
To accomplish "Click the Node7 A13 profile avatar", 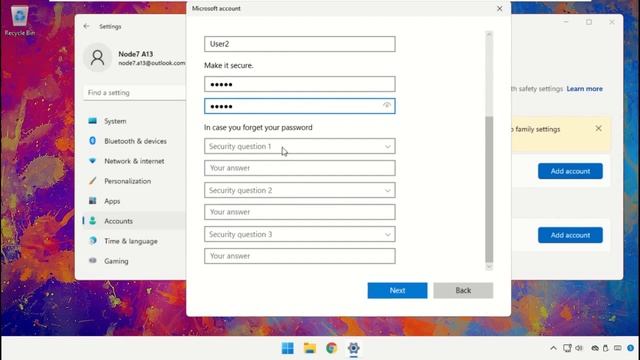I will 98,58.
